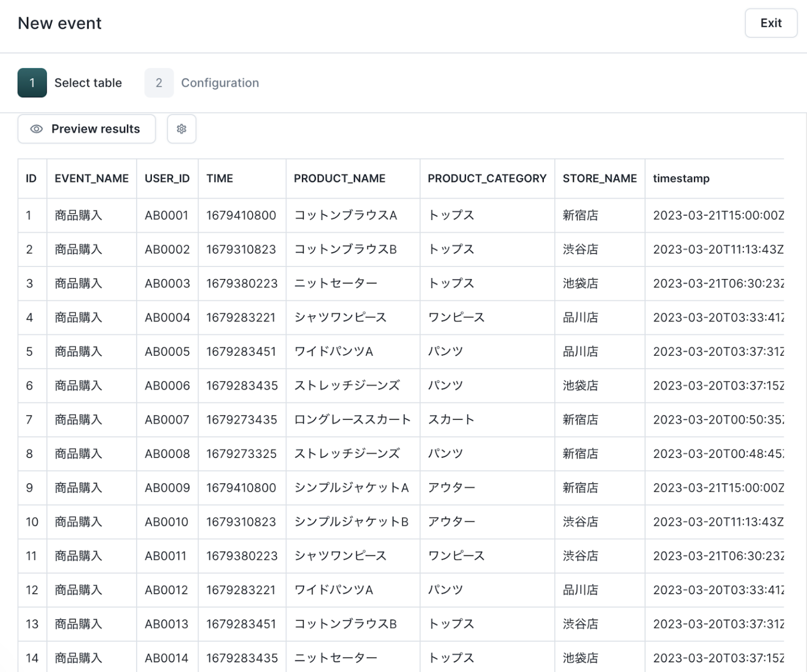Image resolution: width=807 pixels, height=672 pixels.
Task: Click the timestamp column header
Action: point(681,179)
